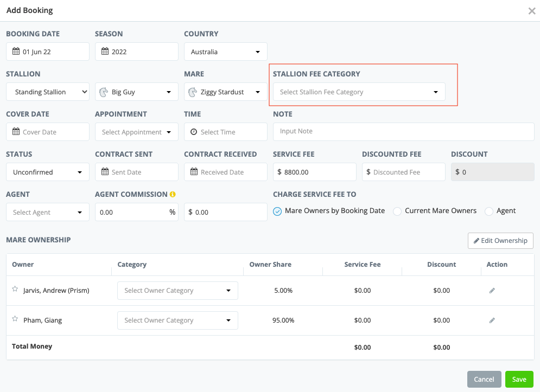Viewport: 540px width, 392px height.
Task: Click the clock icon in Time field
Action: tap(194, 132)
